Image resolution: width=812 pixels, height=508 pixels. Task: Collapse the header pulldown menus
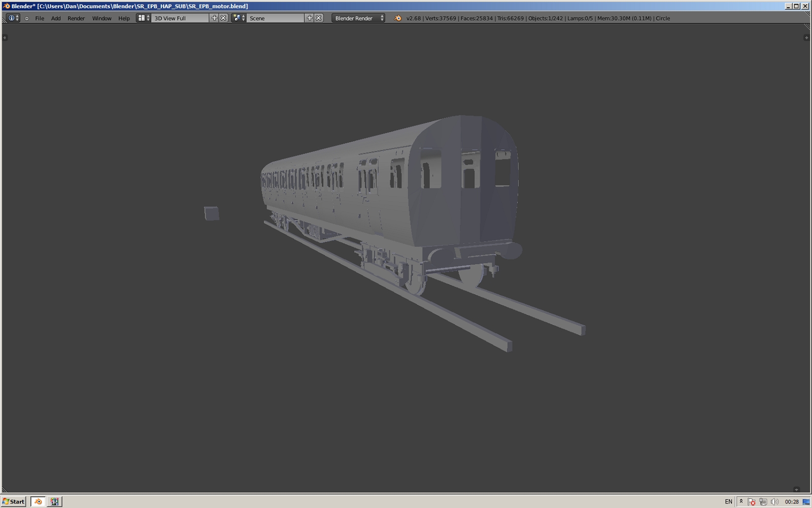[x=27, y=18]
